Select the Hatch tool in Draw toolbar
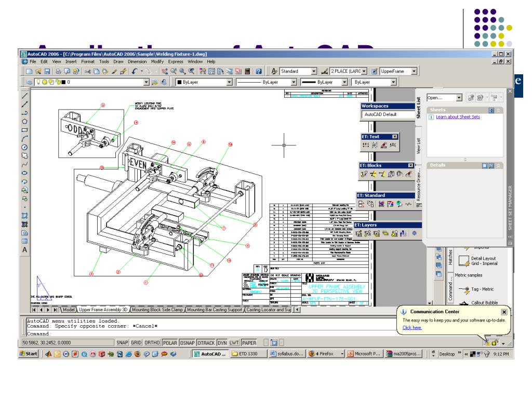Screen dimensions: 532x399 click(24, 216)
